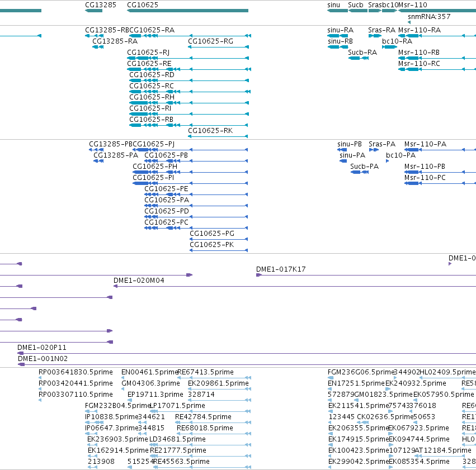Select the CG13285 gene label
This screenshot has height=470, width=476.
(101, 5)
